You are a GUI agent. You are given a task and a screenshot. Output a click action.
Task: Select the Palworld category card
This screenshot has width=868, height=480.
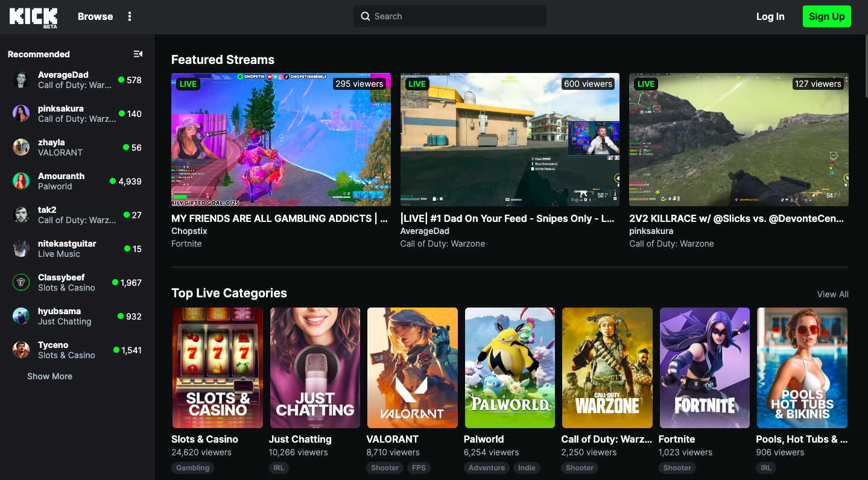click(510, 368)
